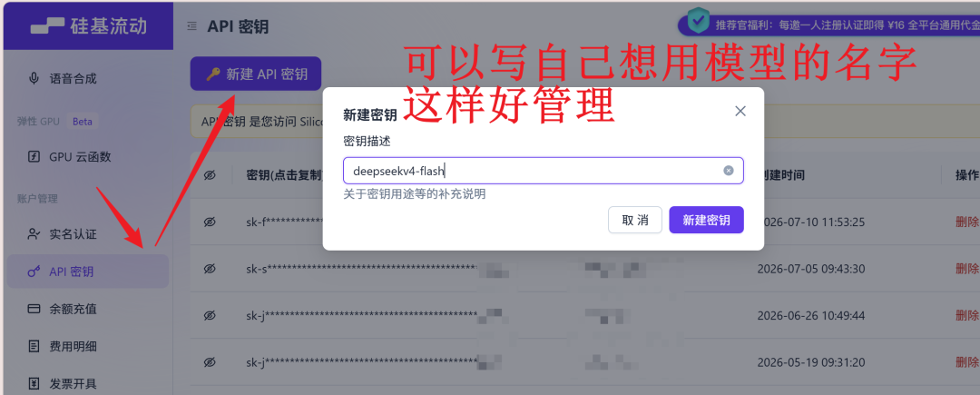Click the GPU 云函数 function icon
This screenshot has height=395, width=980.
34,156
